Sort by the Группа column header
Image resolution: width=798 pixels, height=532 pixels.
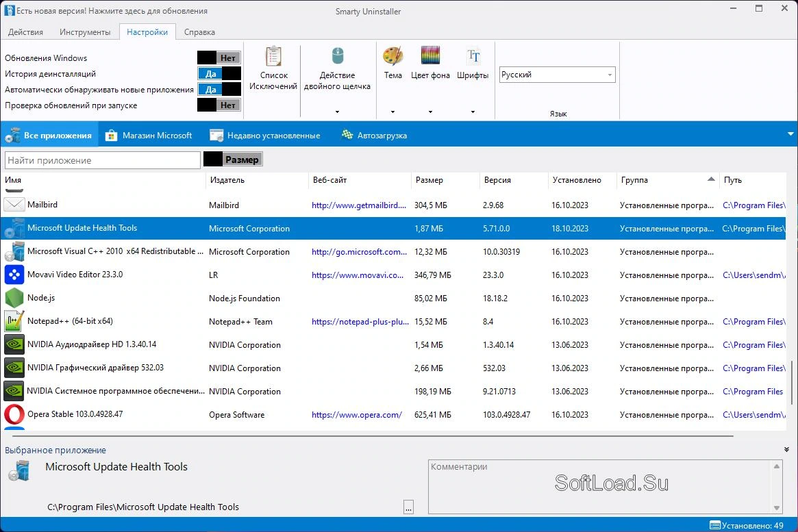coord(667,180)
